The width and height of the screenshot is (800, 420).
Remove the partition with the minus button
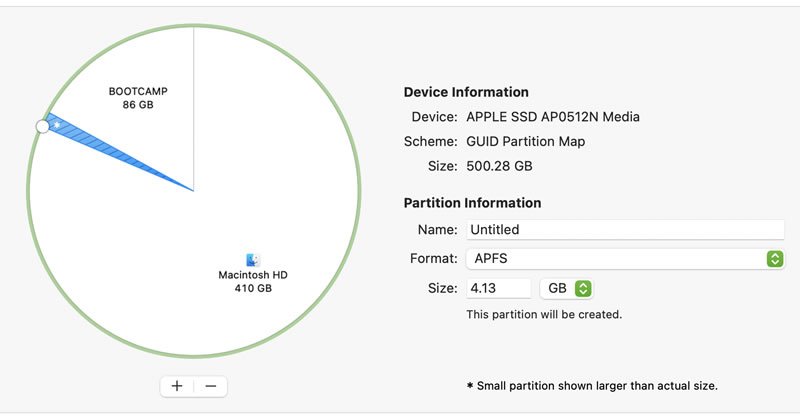pos(211,386)
